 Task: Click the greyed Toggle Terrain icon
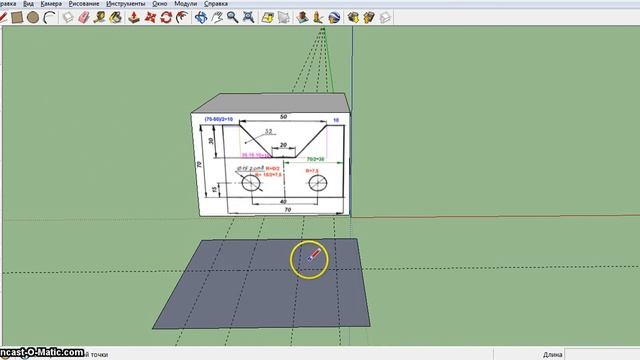[284, 18]
